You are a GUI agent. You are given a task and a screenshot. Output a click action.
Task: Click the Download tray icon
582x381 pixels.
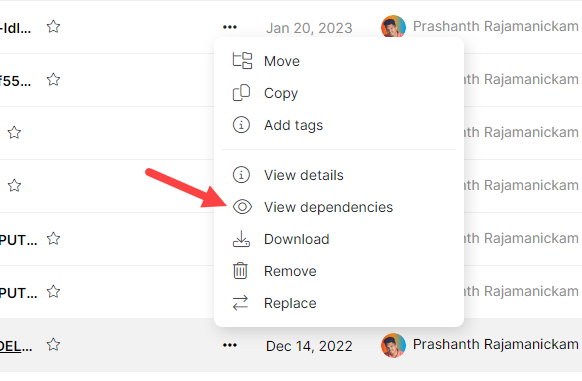point(241,239)
